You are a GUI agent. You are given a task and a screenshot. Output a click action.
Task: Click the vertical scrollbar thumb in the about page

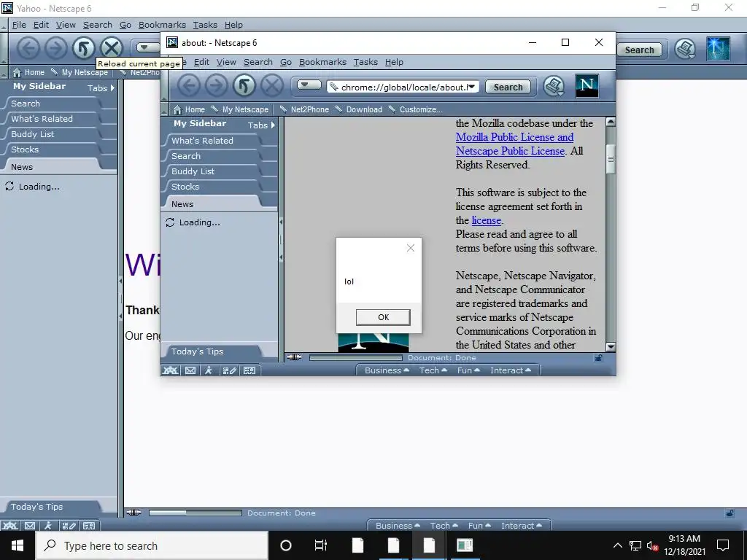click(611, 159)
